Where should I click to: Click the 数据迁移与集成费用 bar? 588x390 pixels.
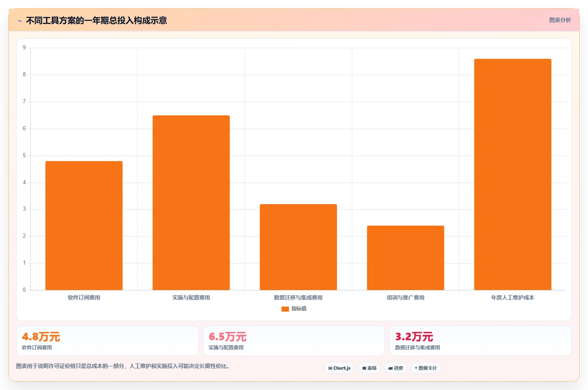(298, 247)
